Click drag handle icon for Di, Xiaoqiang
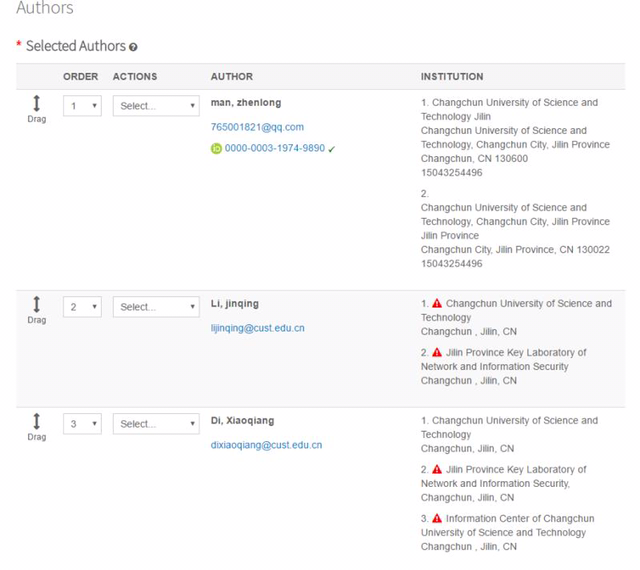640x570 pixels. pyautogui.click(x=37, y=421)
